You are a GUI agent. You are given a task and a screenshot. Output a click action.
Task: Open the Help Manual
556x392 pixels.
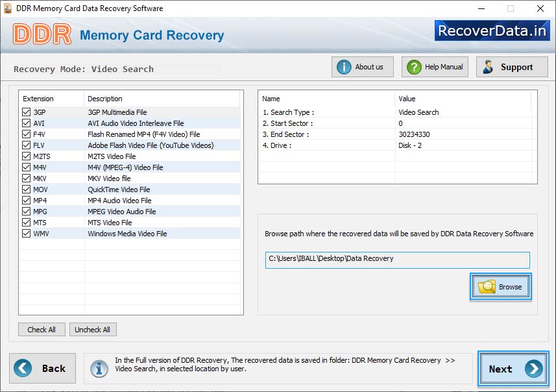pos(435,67)
